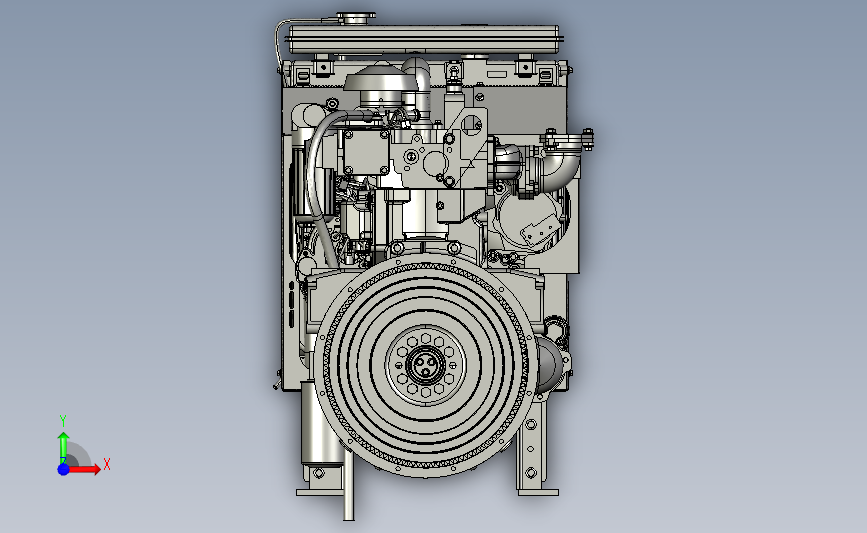Select the radiator filler cap atop the model

354,18
